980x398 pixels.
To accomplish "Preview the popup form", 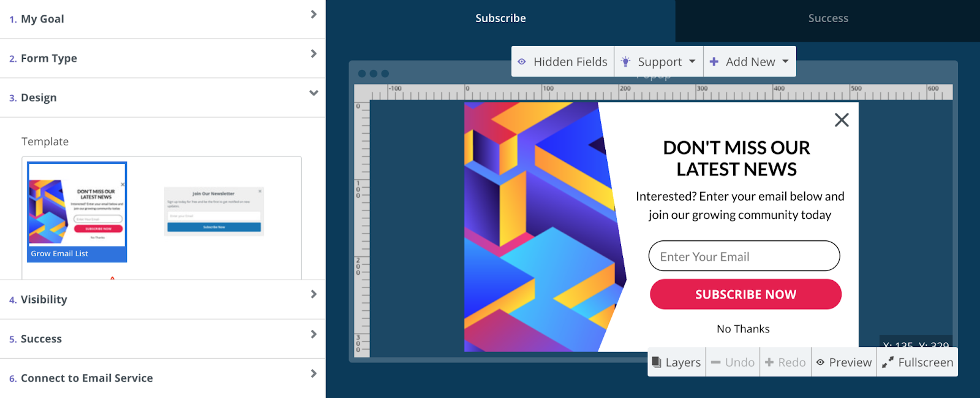I will (844, 362).
